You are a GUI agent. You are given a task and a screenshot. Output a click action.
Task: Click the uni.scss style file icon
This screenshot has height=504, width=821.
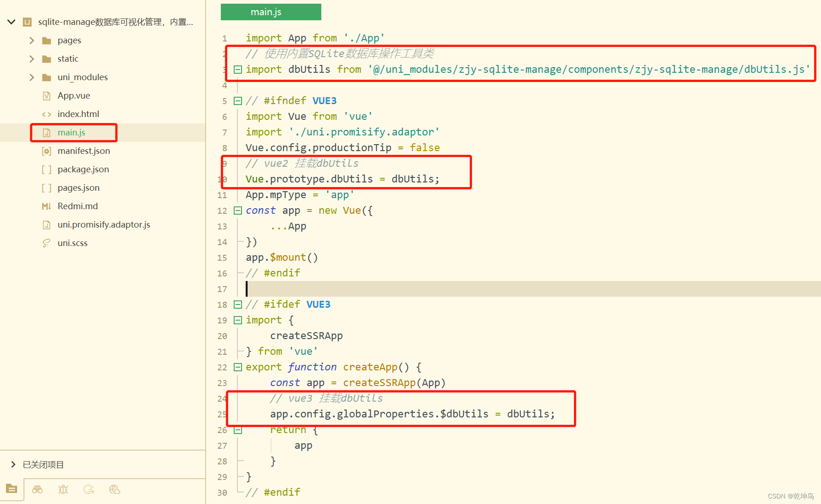[x=46, y=243]
